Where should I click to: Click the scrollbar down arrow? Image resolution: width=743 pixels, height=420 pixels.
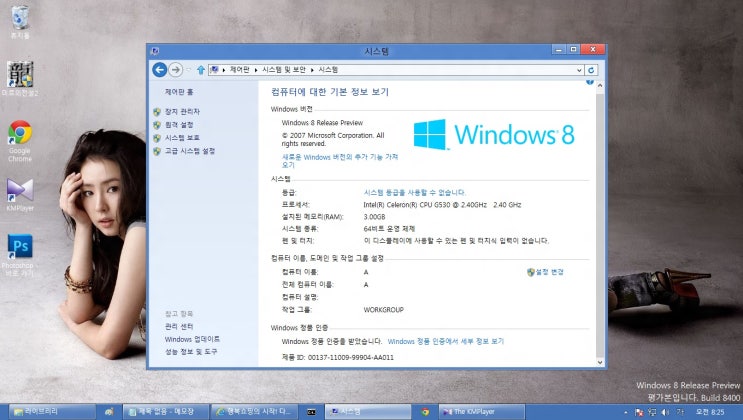(x=600, y=362)
